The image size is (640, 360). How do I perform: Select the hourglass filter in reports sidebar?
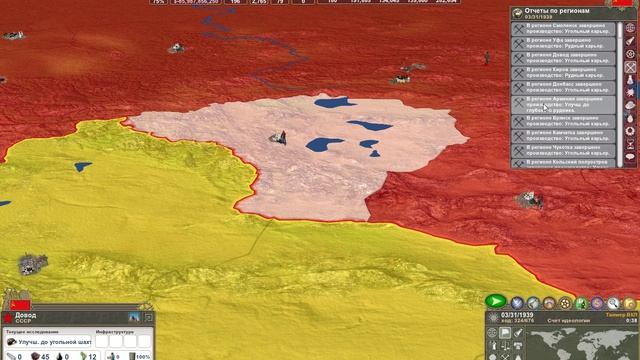630,144
